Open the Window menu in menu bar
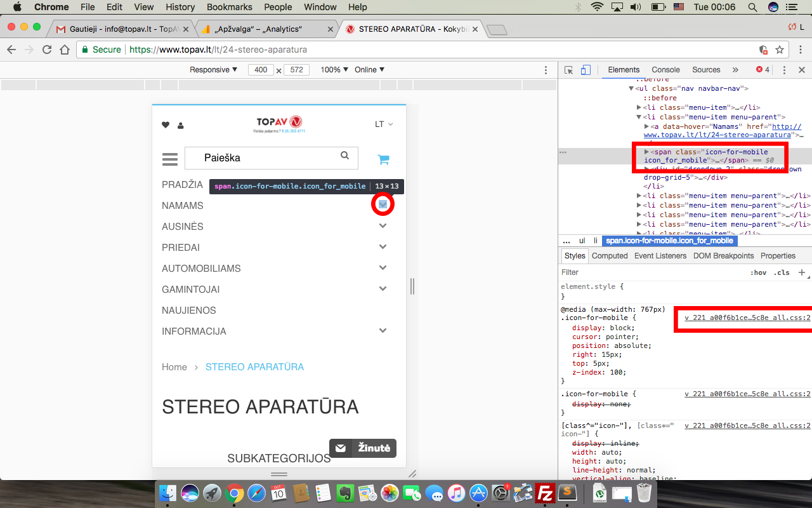Viewport: 812px width, 508px height. [320, 7]
